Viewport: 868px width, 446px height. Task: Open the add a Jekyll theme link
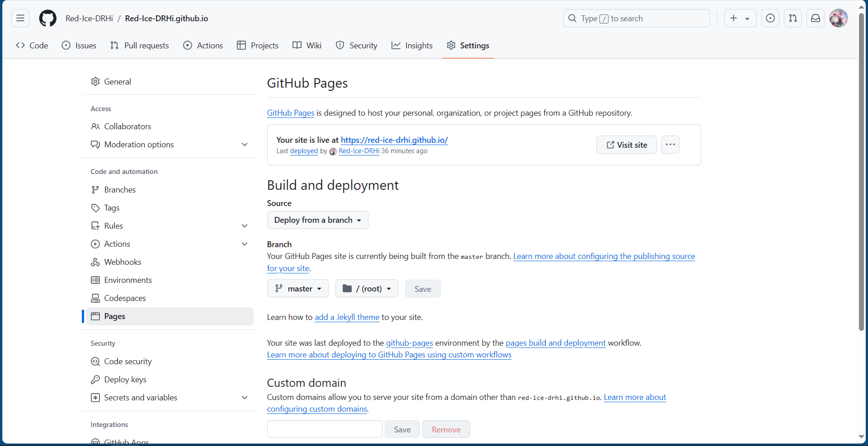tap(347, 317)
